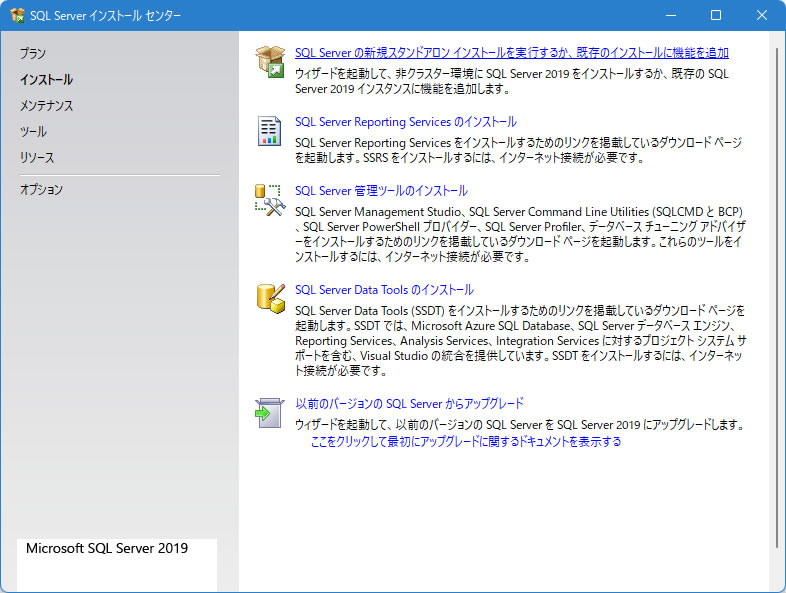Click the Reporting Services report icon
The image size is (786, 593).
[x=270, y=131]
